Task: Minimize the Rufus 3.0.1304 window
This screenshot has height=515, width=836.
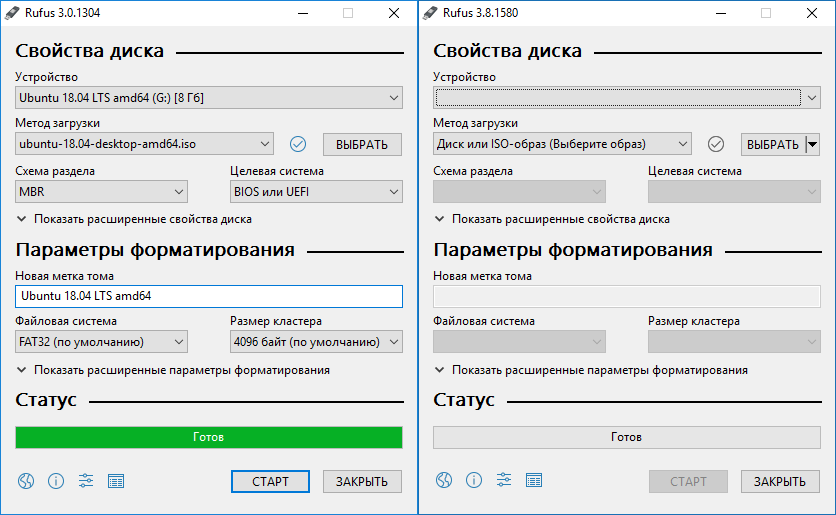Action: pos(303,13)
